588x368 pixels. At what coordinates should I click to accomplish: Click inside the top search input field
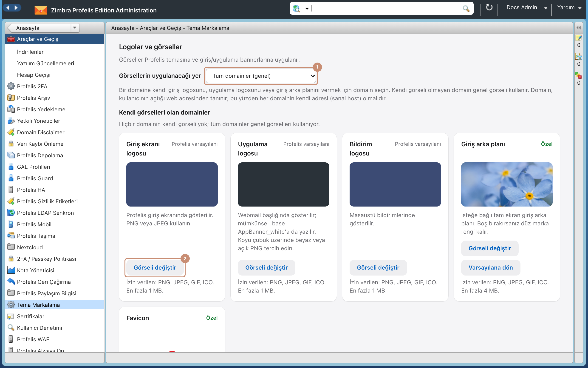(386, 9)
